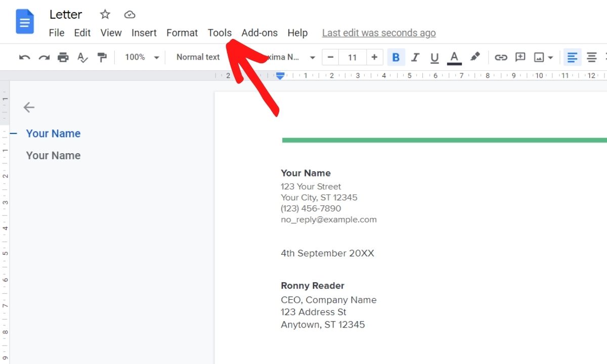This screenshot has height=364, width=607.
Task: Open the 100% zoom dropdown
Action: point(142,57)
